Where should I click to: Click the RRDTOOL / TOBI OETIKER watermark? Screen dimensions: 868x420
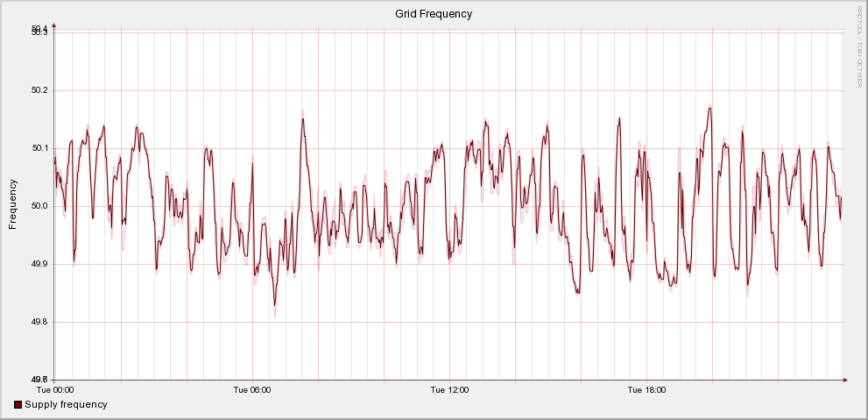point(859,46)
